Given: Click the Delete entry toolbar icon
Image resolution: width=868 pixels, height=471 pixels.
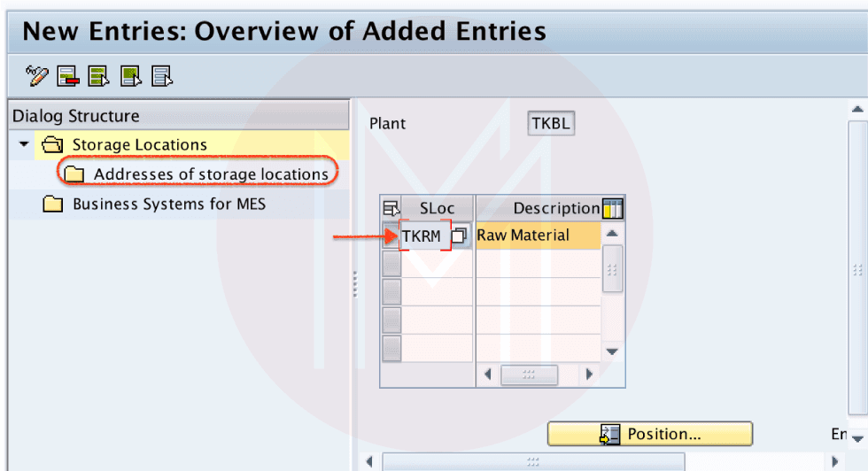Looking at the screenshot, I should pos(68,76).
